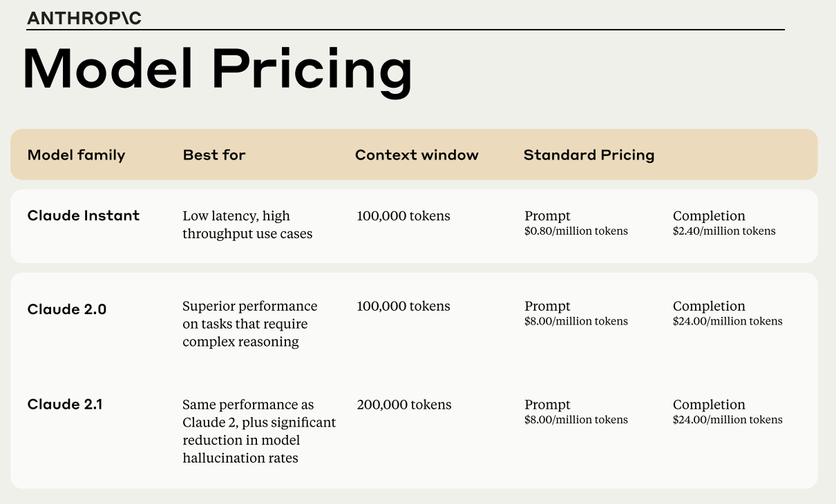Click the Claude 2.0 Prompt price label
Screen dimensions: 836x504
pos(547,306)
